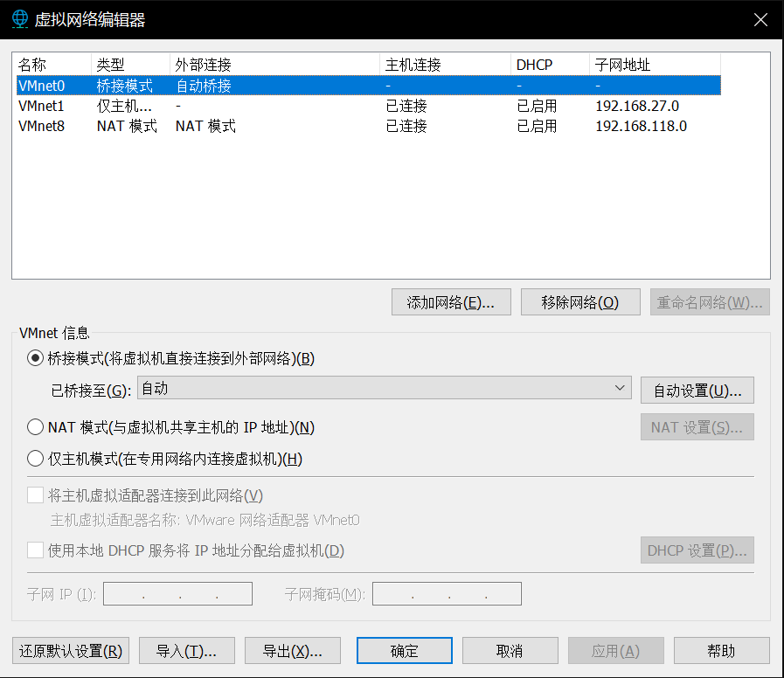784x678 pixels.
Task: Select the 仅主机模式 radio button
Action: click(35, 459)
